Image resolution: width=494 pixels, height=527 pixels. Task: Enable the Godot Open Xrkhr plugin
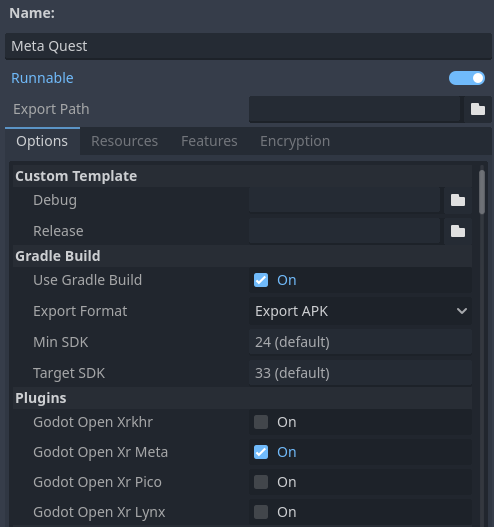click(x=261, y=422)
